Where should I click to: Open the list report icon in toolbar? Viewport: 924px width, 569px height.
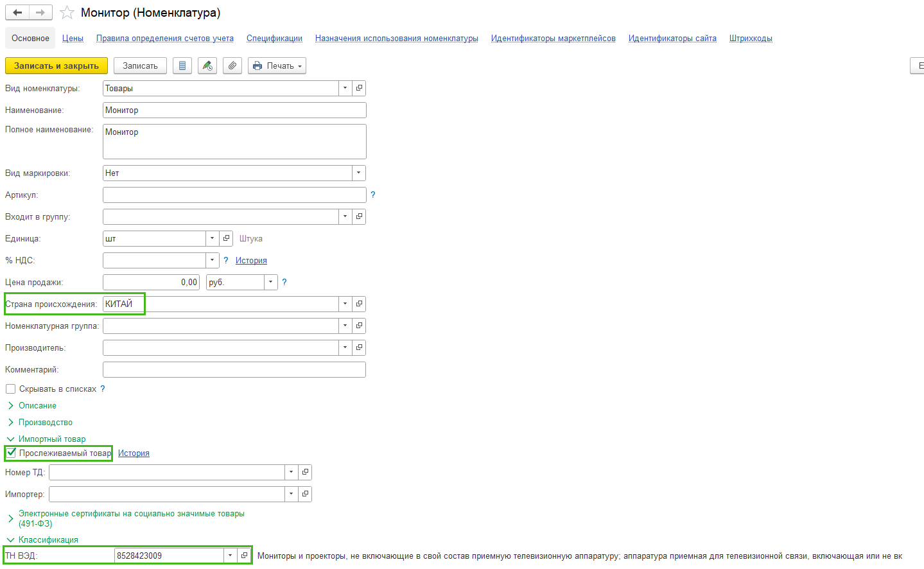pyautogui.click(x=182, y=66)
